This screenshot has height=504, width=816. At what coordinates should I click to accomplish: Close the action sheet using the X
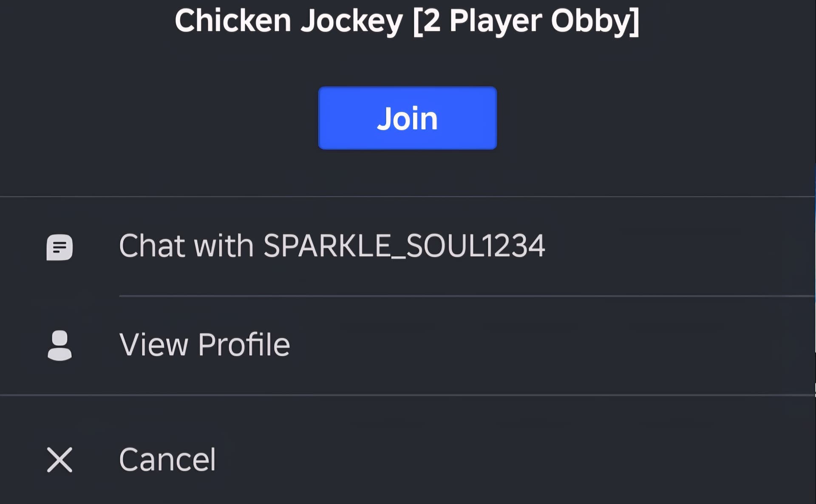(59, 459)
